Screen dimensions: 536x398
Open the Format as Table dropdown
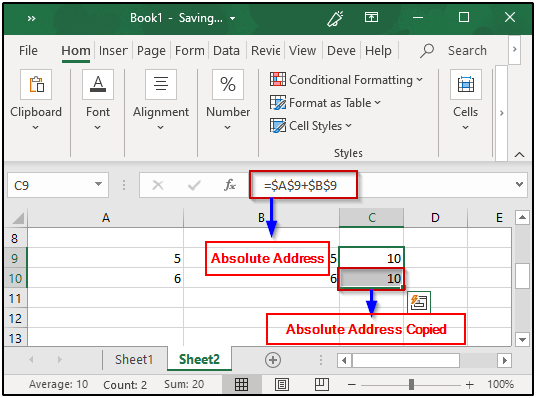pos(377,103)
